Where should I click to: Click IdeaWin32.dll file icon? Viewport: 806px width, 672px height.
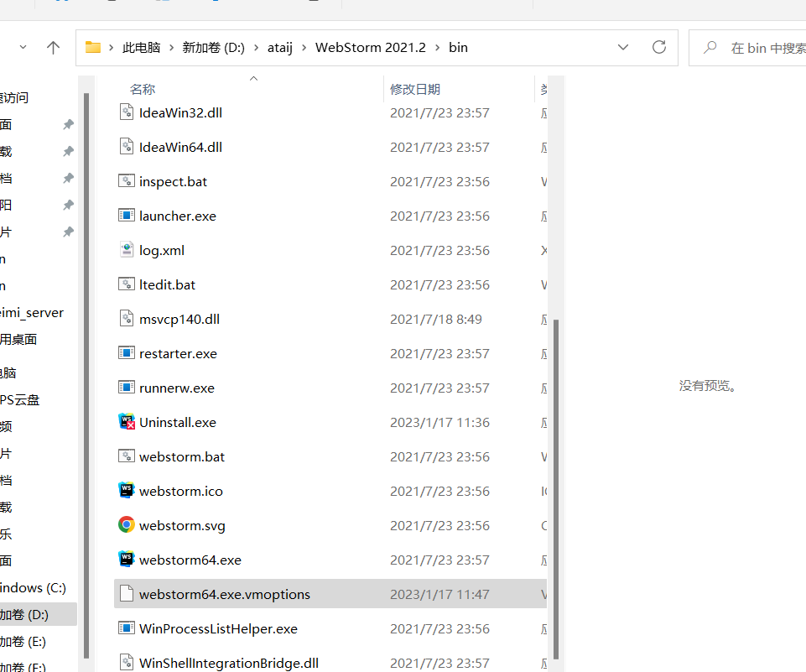(127, 112)
